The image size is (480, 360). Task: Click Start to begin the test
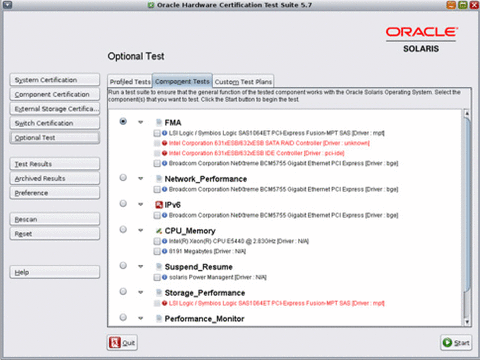(x=456, y=343)
